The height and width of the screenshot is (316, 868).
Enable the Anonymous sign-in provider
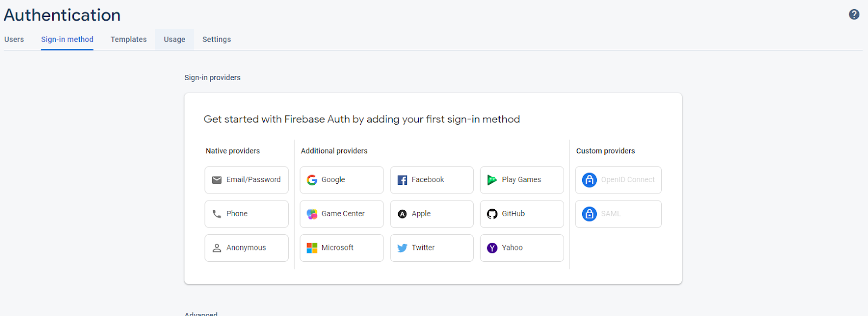(246, 248)
